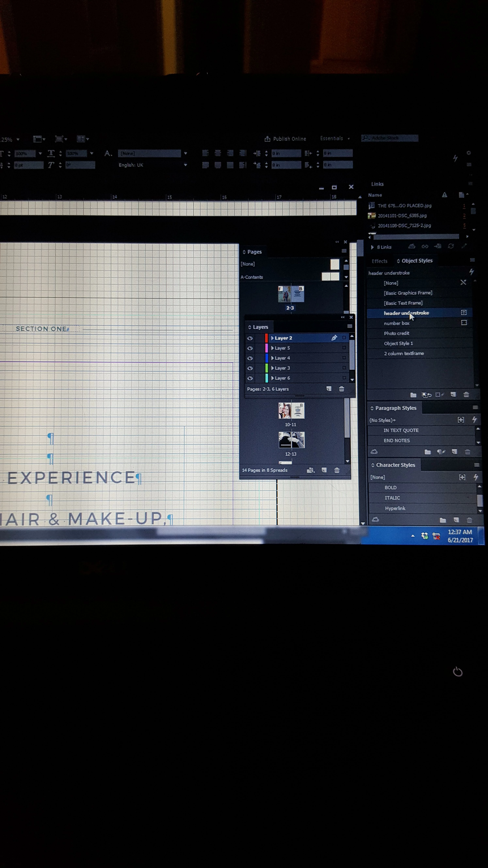Open Layers panel flyout menu

point(350,326)
